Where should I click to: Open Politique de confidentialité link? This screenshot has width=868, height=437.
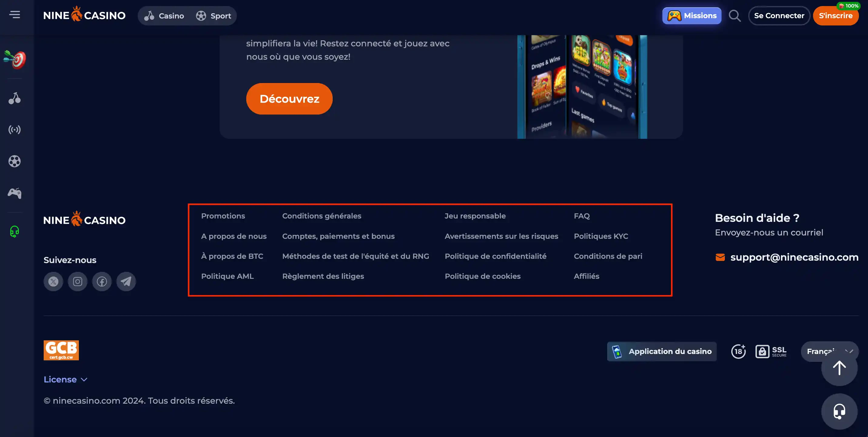[x=496, y=256]
